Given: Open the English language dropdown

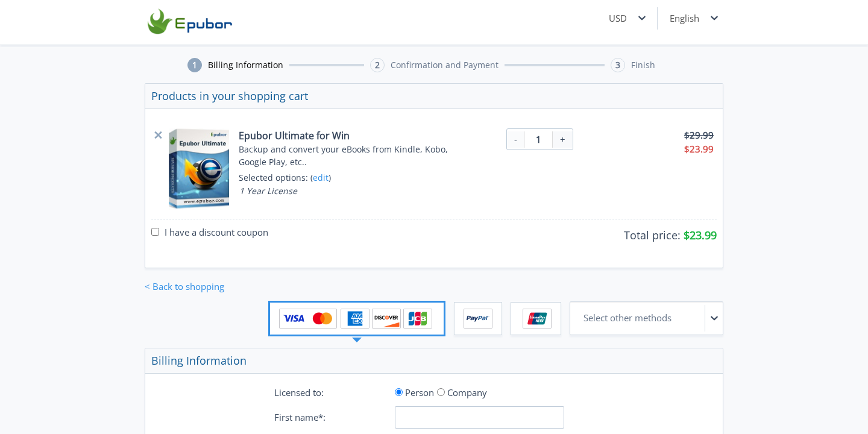Looking at the screenshot, I should click(x=693, y=18).
